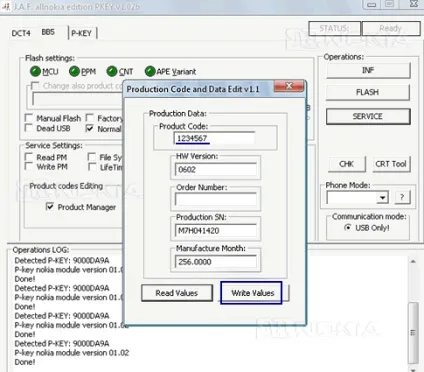Image resolution: width=424 pixels, height=372 pixels.
Task: Toggle the PPM green flash indicator
Action: (x=74, y=71)
